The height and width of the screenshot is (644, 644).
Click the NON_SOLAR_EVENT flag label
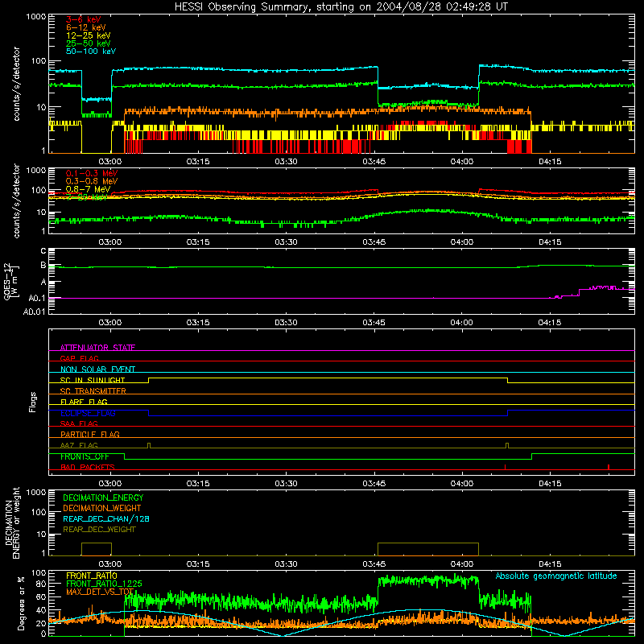pos(97,369)
